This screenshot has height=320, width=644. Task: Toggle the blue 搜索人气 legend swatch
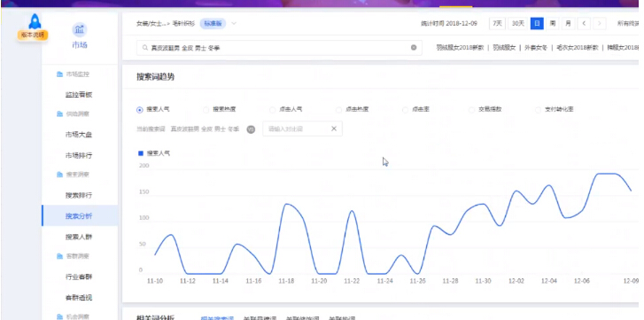click(141, 153)
